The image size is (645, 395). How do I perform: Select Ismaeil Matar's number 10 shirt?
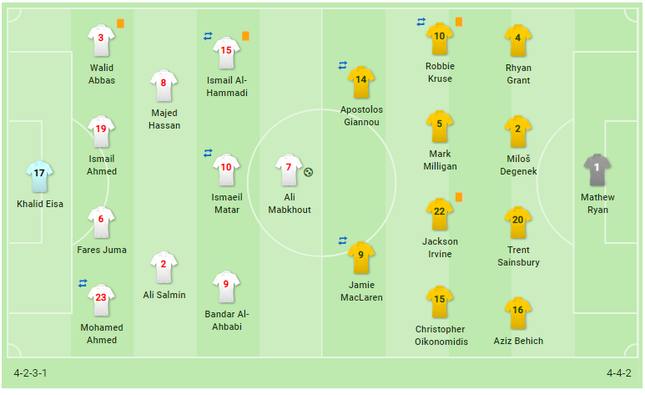pos(226,170)
